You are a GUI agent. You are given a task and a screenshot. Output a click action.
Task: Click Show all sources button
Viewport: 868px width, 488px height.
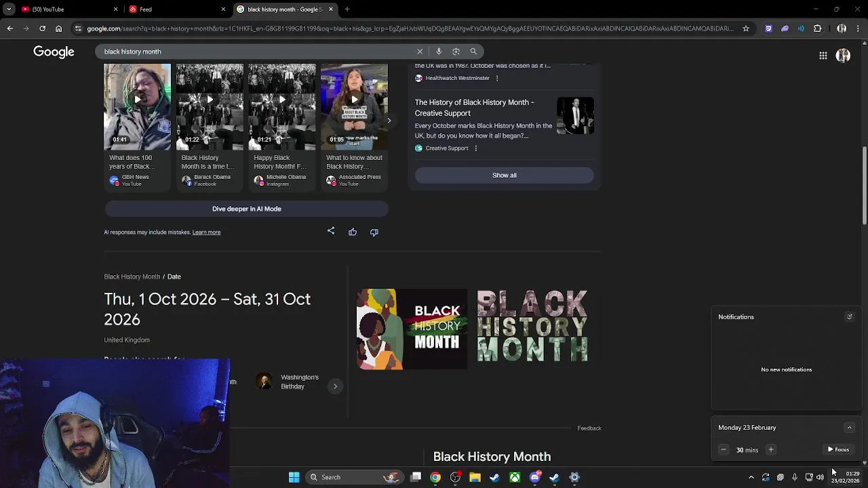click(504, 175)
